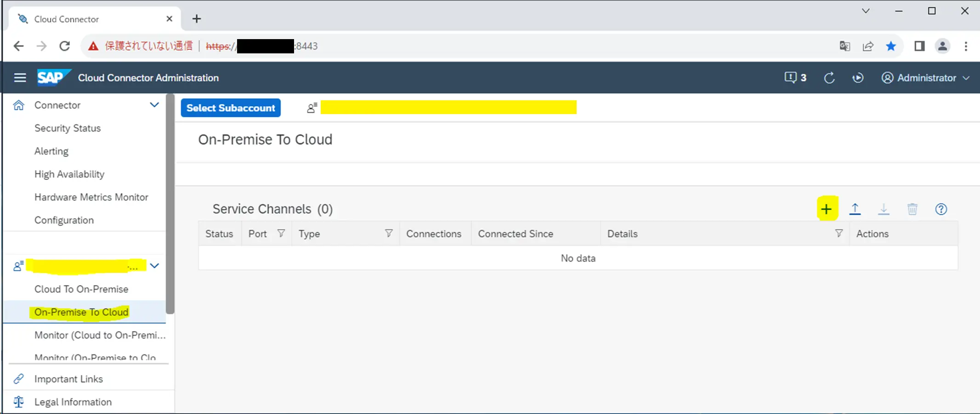Image resolution: width=980 pixels, height=414 pixels.
Task: Click the subaccount icon in the sidebar
Action: 18,266
